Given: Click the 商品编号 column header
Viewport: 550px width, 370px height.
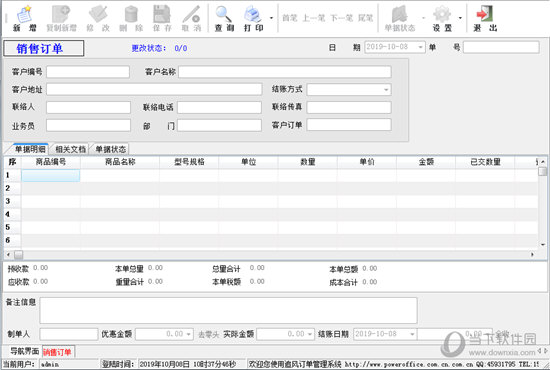Looking at the screenshot, I should [x=51, y=162].
